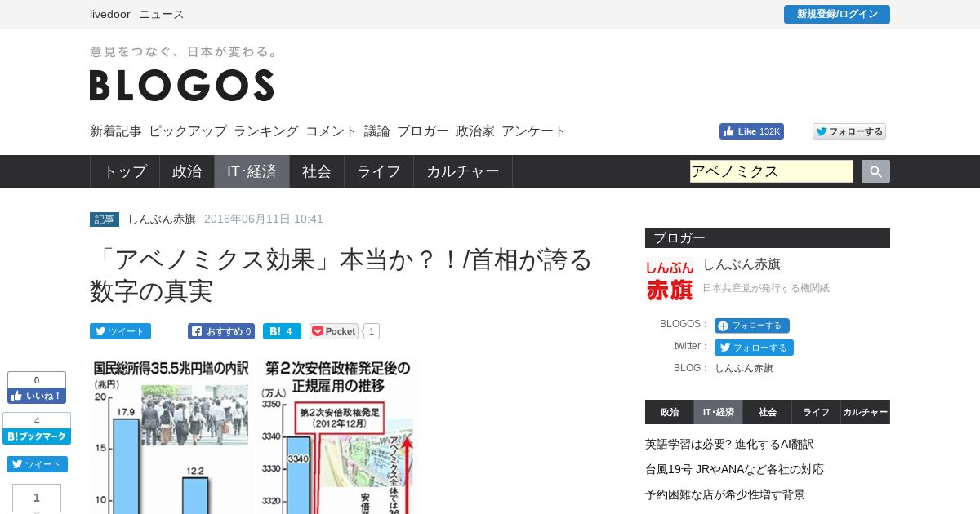
Task: Open 英語学習は必要? 進化するAI翻訳 article
Action: [729, 444]
